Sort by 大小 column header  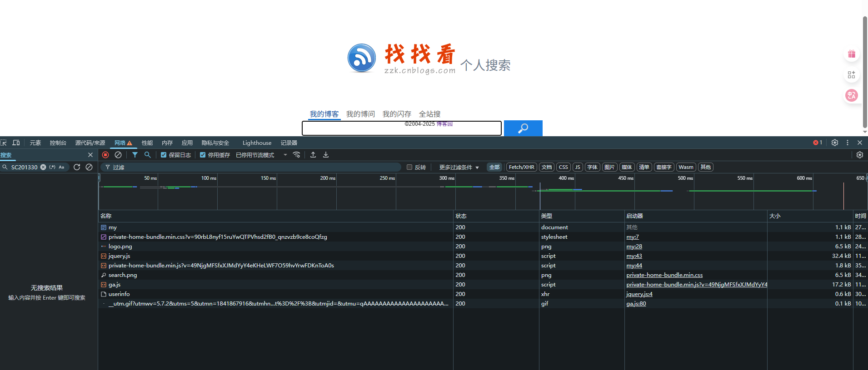[x=810, y=216]
